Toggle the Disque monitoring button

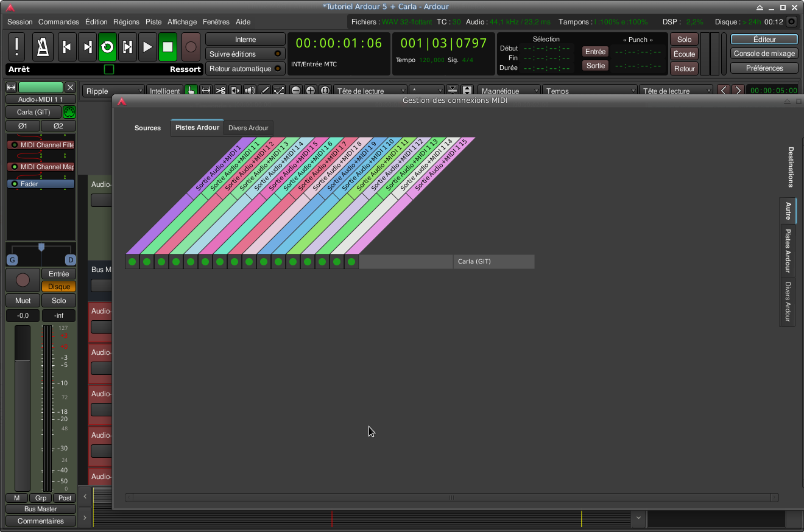click(58, 287)
